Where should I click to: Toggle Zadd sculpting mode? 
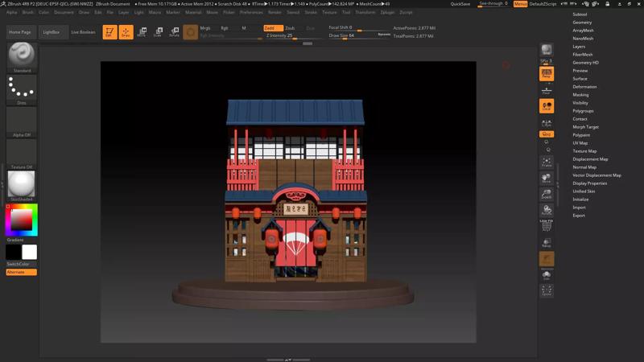pos(272,27)
